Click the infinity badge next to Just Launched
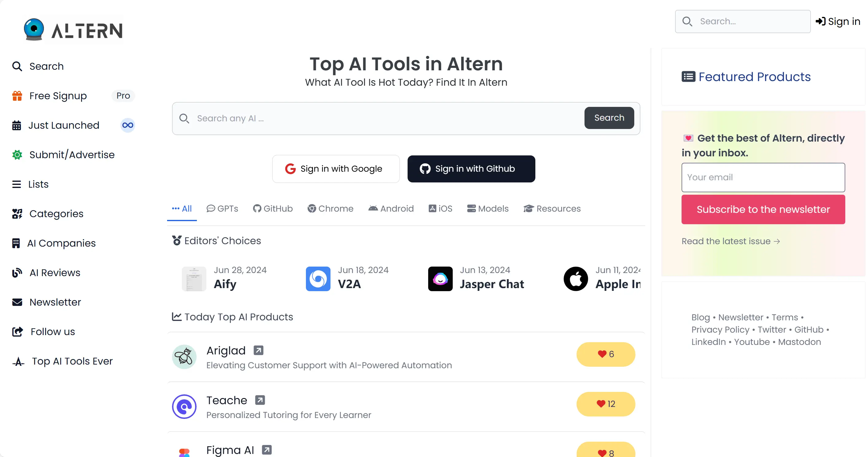Viewport: 868px width, 457px height. pos(128,125)
